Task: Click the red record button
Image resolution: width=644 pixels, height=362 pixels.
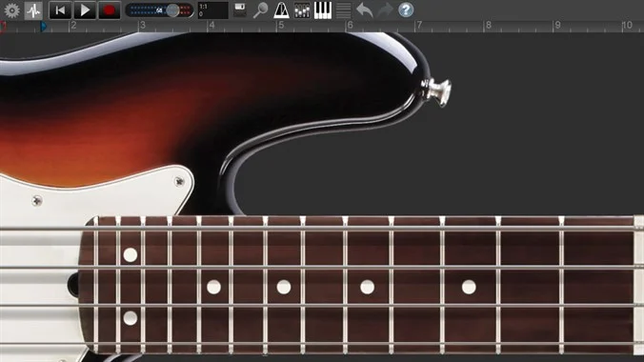Action: pyautogui.click(x=110, y=10)
